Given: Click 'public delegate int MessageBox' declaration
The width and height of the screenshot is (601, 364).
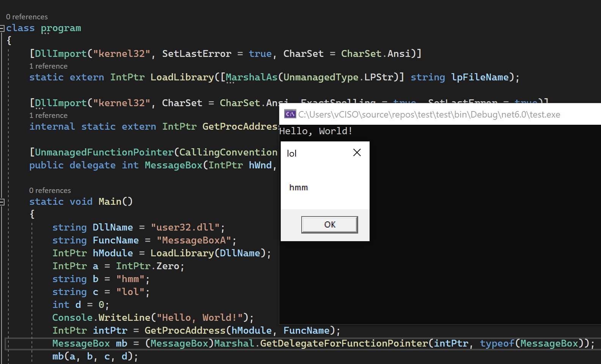Looking at the screenshot, I should [116, 165].
